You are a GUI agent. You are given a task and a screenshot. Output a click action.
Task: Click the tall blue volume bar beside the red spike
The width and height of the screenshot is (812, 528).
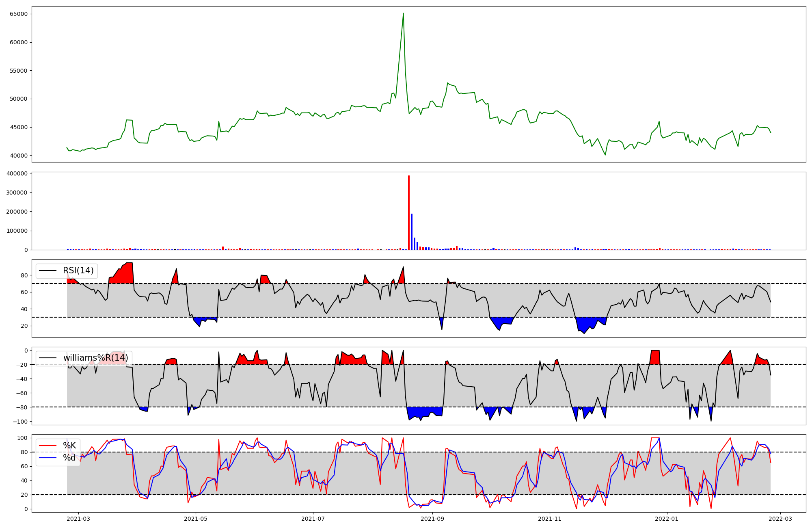tap(412, 232)
